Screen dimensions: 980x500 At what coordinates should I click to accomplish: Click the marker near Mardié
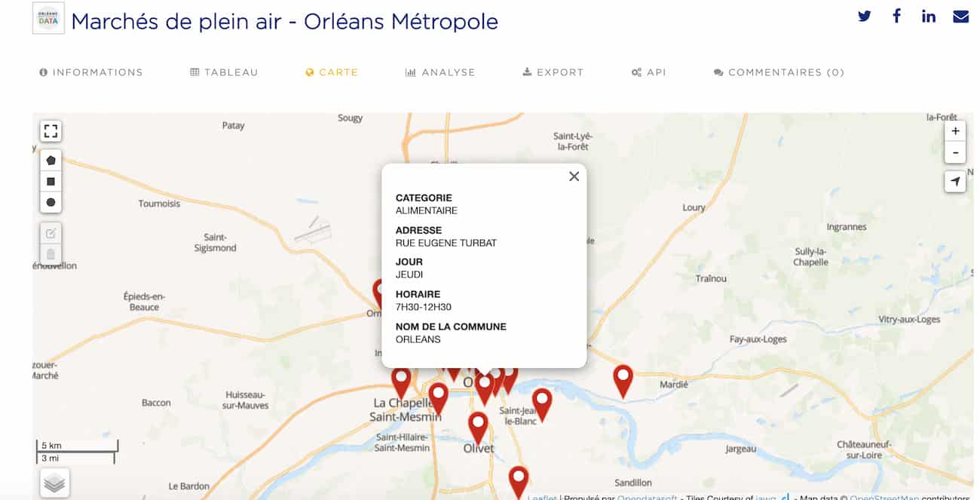coord(623,379)
